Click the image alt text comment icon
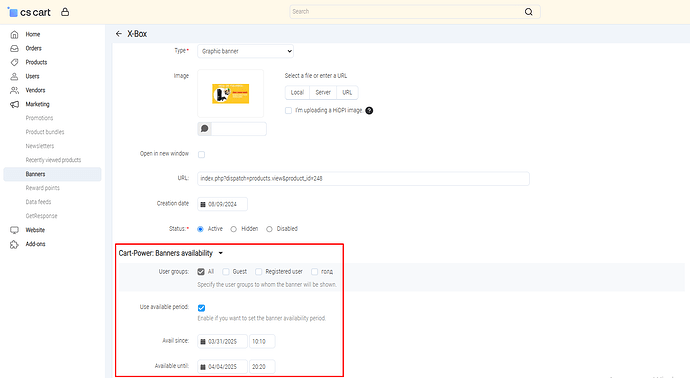Image resolution: width=690 pixels, height=378 pixels. point(205,128)
